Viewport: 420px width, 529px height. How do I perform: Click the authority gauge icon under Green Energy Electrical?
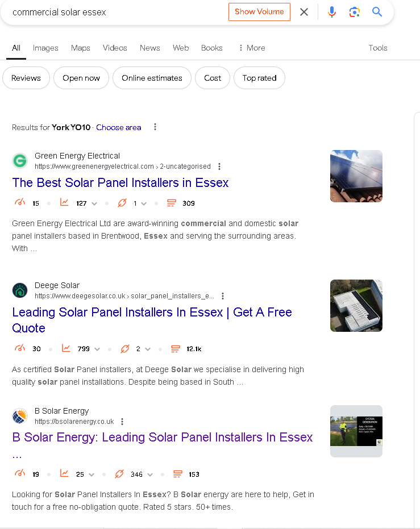pos(20,202)
